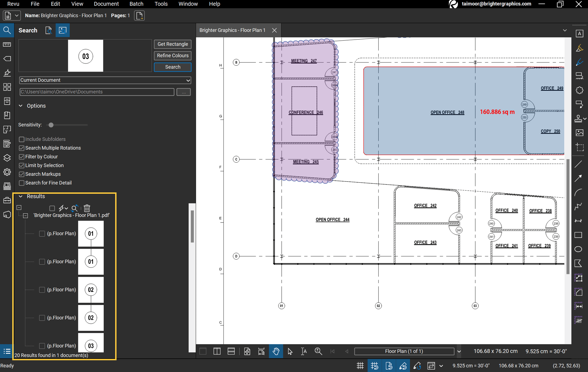The width and height of the screenshot is (588, 372).
Task: Collapse the Results section
Action: 20,196
